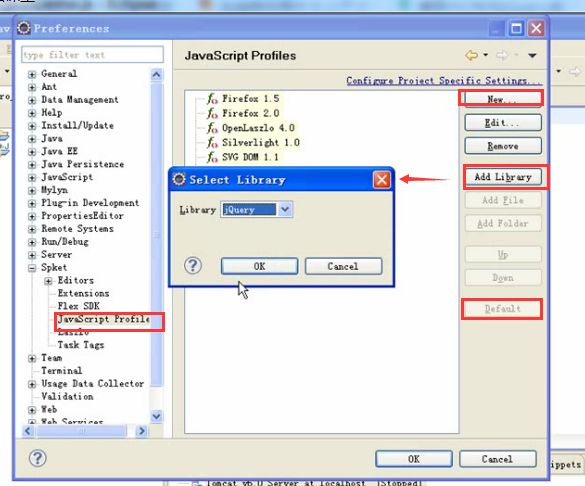Select Mylyn in preferences tree
585x486 pixels.
(54, 190)
